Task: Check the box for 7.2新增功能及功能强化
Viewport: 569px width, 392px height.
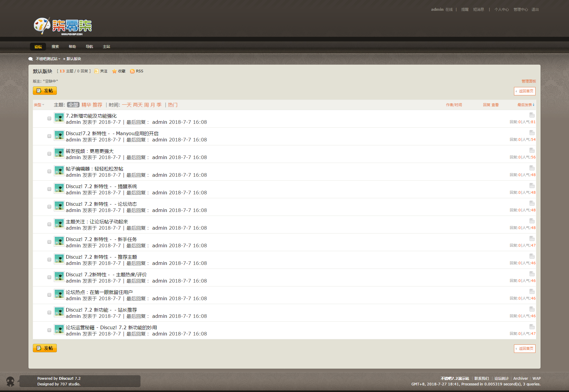Action: tap(49, 118)
